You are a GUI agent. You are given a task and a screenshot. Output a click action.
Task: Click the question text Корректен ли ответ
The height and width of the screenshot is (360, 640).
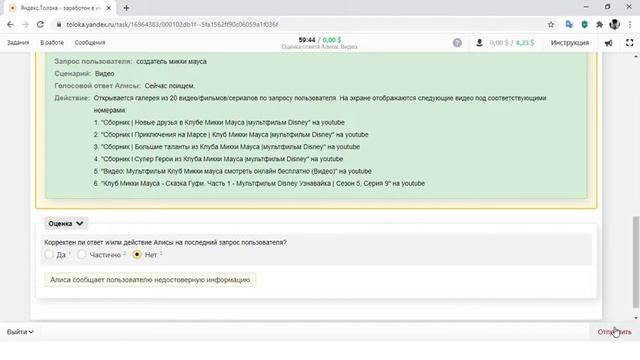point(165,242)
